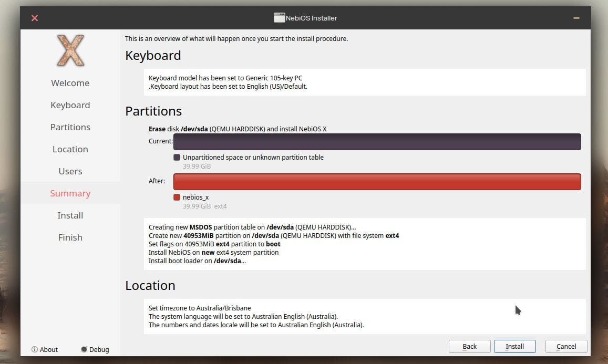
Task: Switch to the Location step
Action: coord(70,149)
